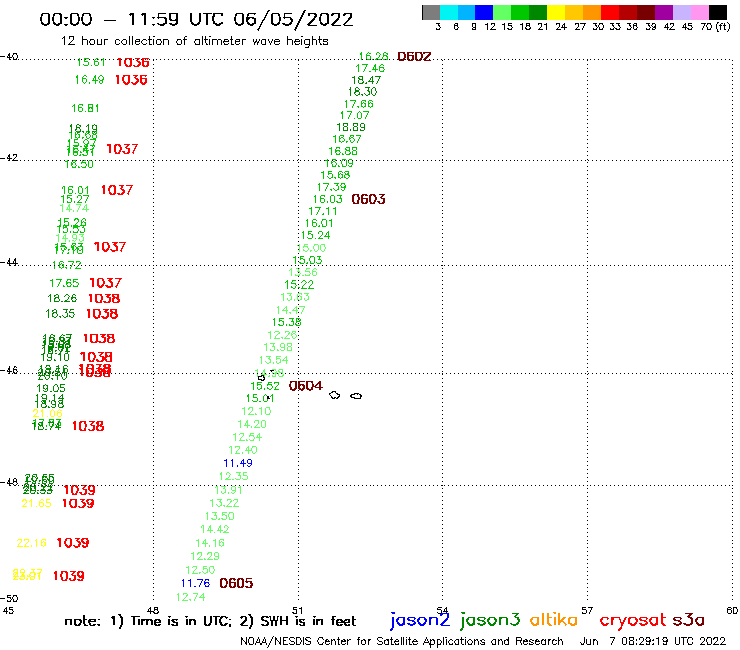Click the '17.39' wave height value
Screen dimensions: 740x650
pyautogui.click(x=332, y=187)
